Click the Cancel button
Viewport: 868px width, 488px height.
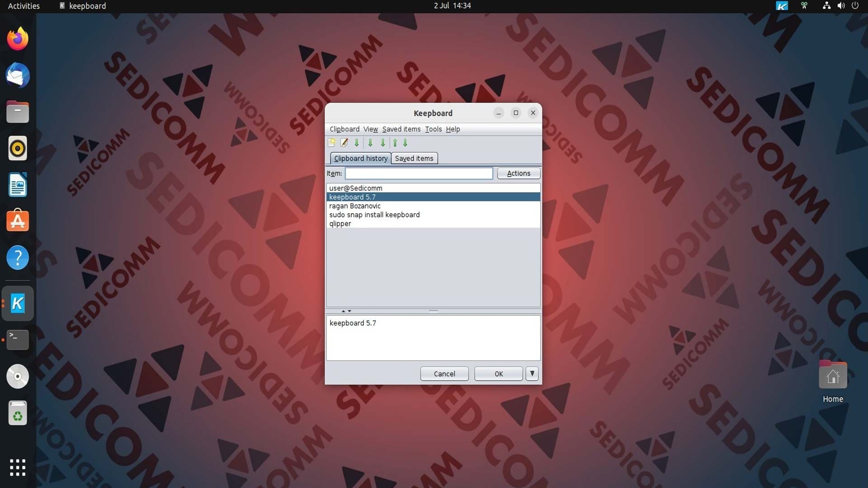(444, 374)
